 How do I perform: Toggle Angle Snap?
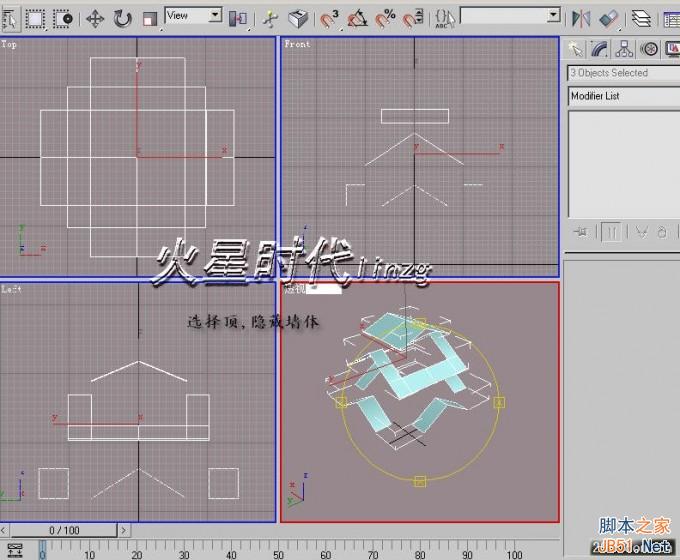[357, 19]
